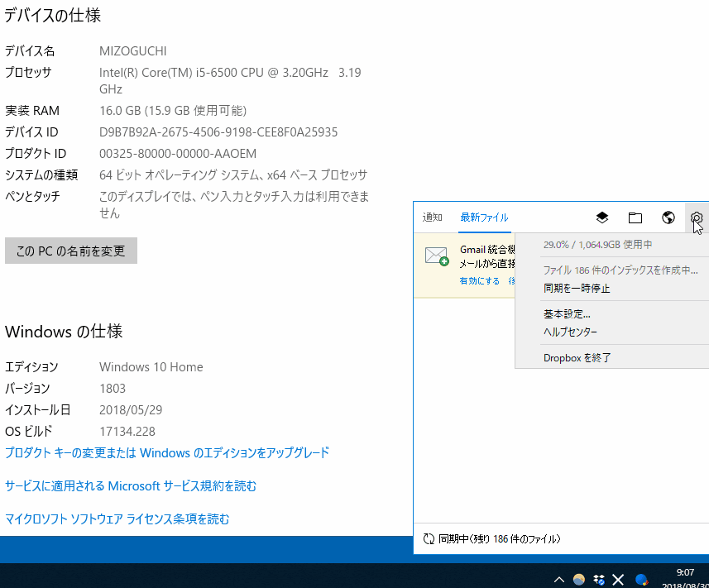Quit Dropbox via Dropbox を終了
Image resolution: width=709 pixels, height=588 pixels.
[576, 356]
